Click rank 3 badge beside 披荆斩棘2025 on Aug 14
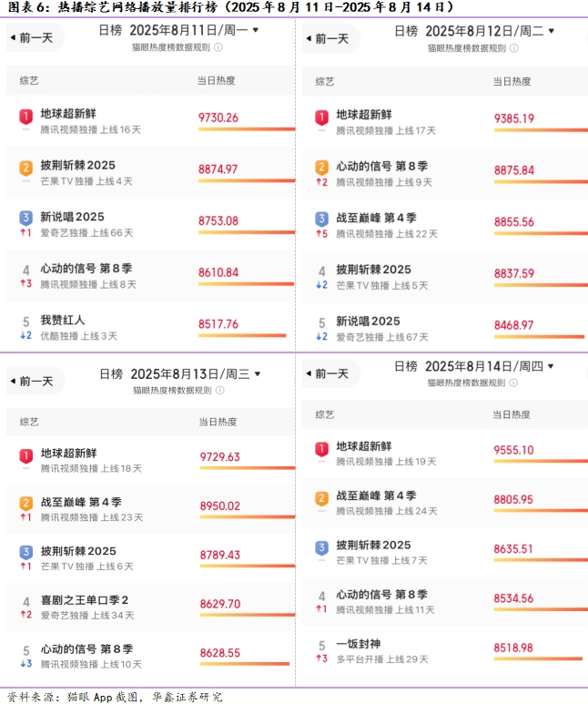 click(x=321, y=548)
